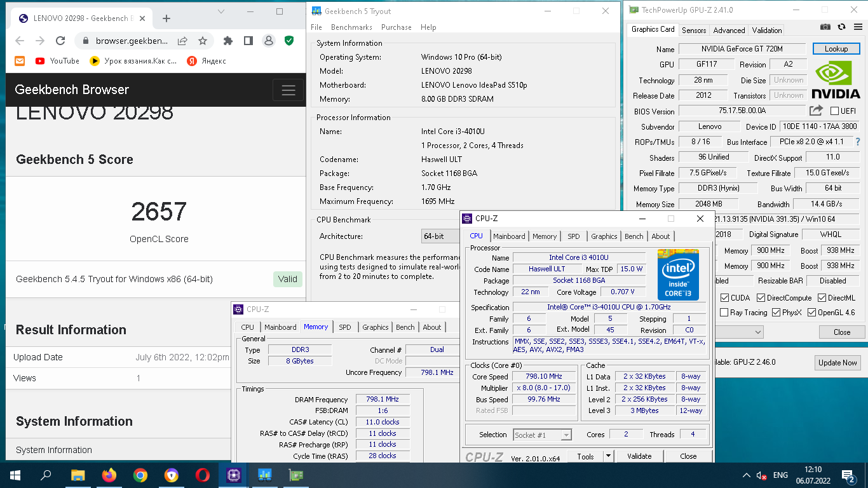Switch to the Advanced tab in GPU-Z
868x488 pixels.
(x=729, y=30)
